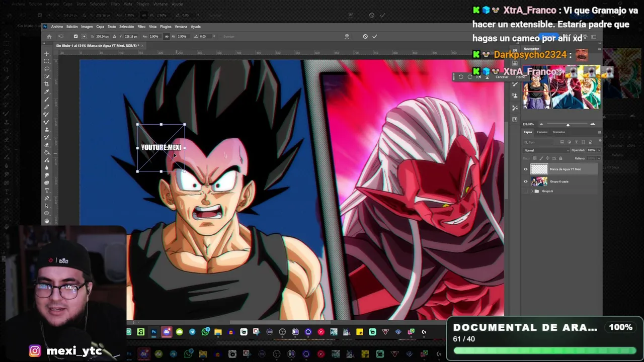Click the reference point location grid
Viewport: 644px width, 362px height.
point(85,36)
